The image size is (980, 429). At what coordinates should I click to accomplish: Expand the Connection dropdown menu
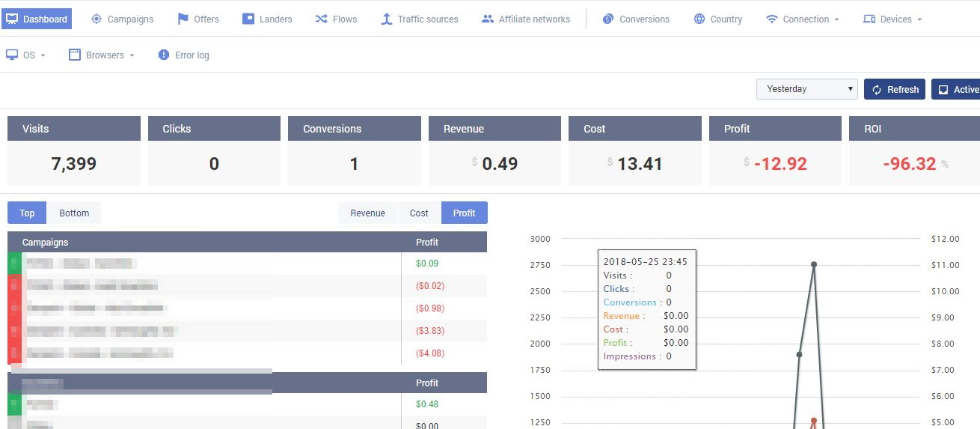(x=802, y=19)
